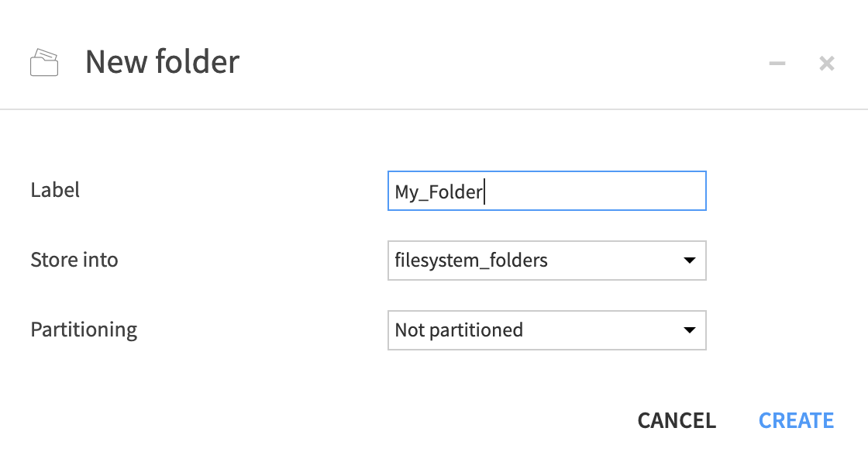Screen dimensions: 868x459
Task: Click the Store into field caption
Action: (x=74, y=260)
